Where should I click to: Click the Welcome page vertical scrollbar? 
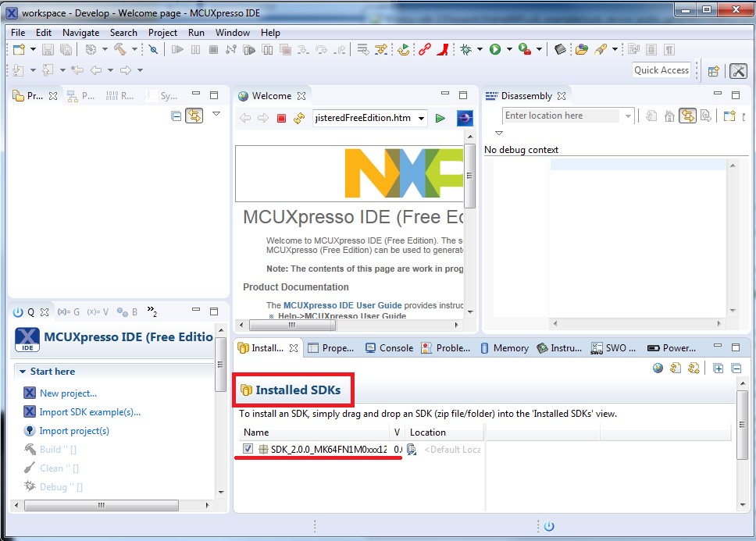(469, 176)
